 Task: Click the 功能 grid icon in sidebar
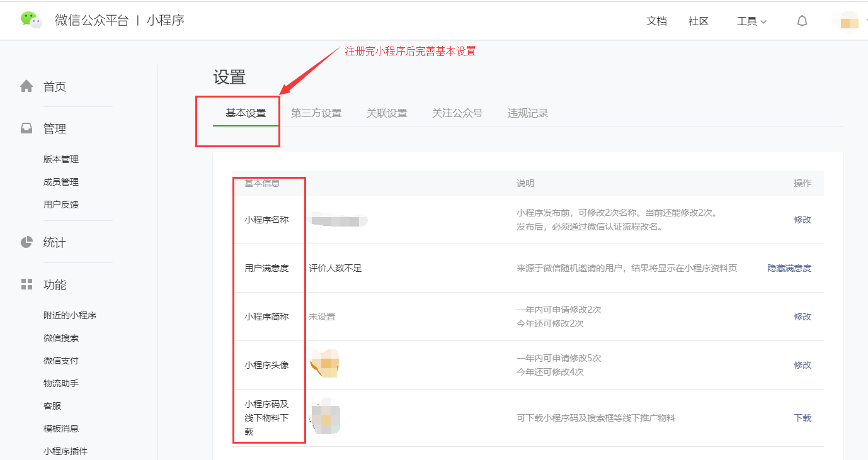(26, 284)
